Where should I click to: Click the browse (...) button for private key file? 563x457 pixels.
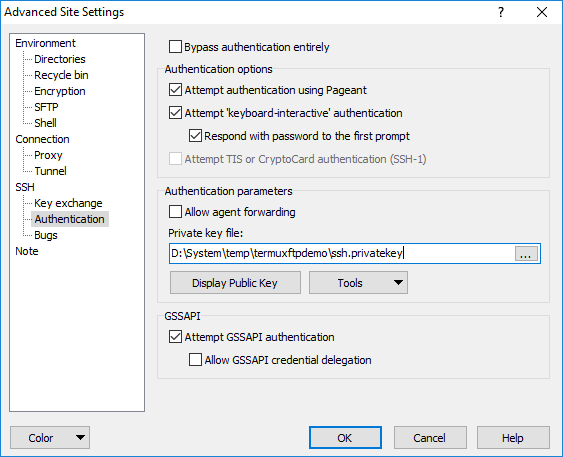pyautogui.click(x=526, y=253)
